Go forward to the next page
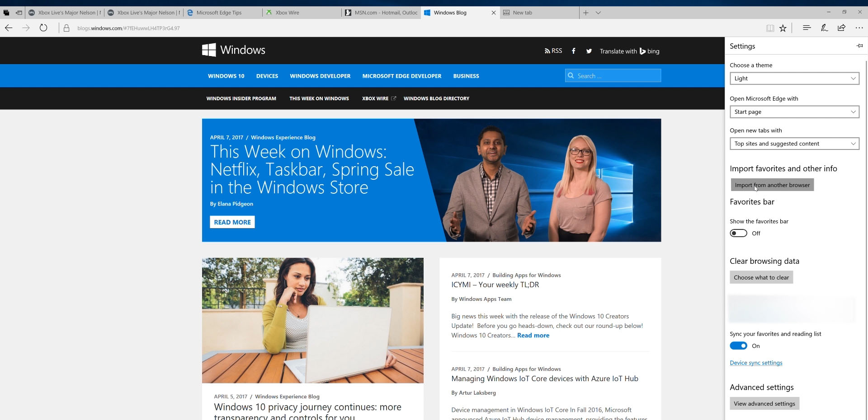This screenshot has width=868, height=420. tap(26, 28)
